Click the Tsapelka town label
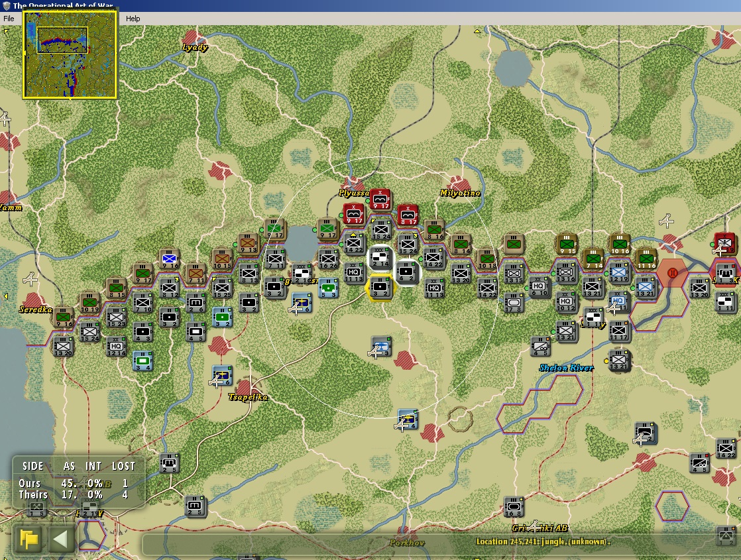The height and width of the screenshot is (560, 741). click(248, 397)
